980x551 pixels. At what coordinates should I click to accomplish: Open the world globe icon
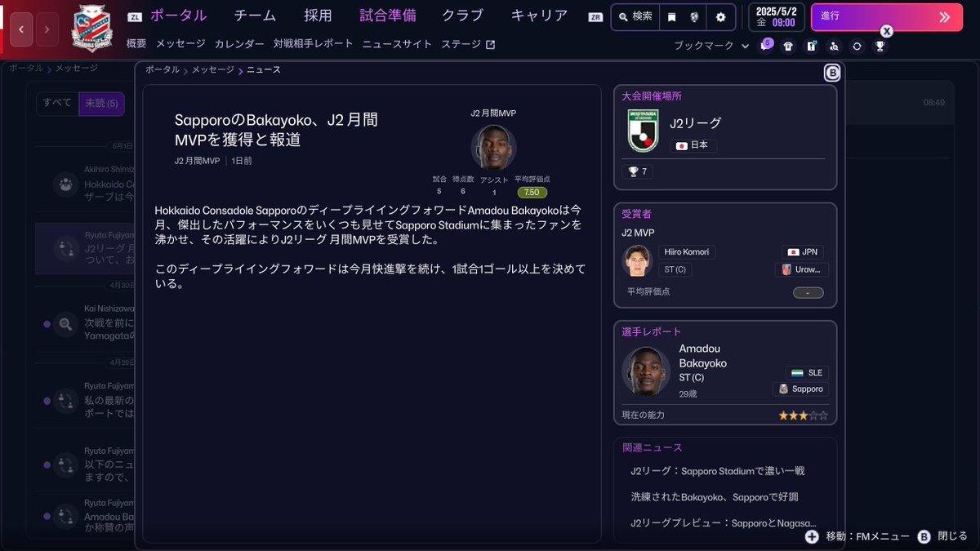click(x=694, y=16)
